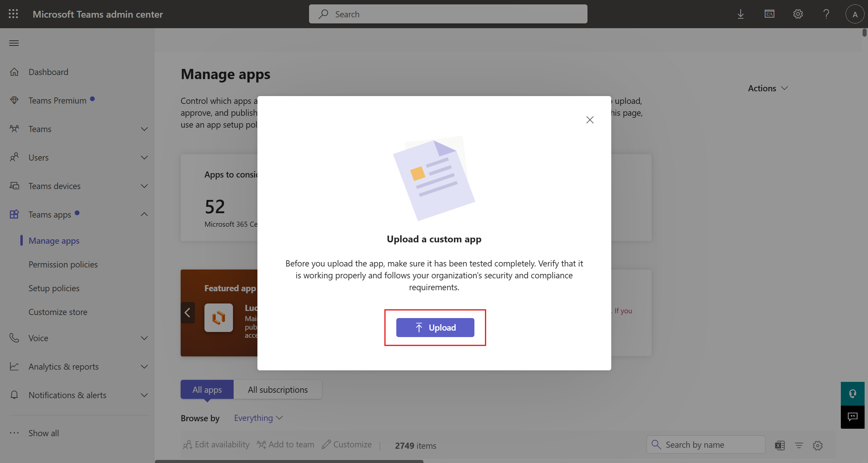The width and height of the screenshot is (868, 463).
Task: Open the command-line icon in the top bar
Action: click(x=769, y=14)
